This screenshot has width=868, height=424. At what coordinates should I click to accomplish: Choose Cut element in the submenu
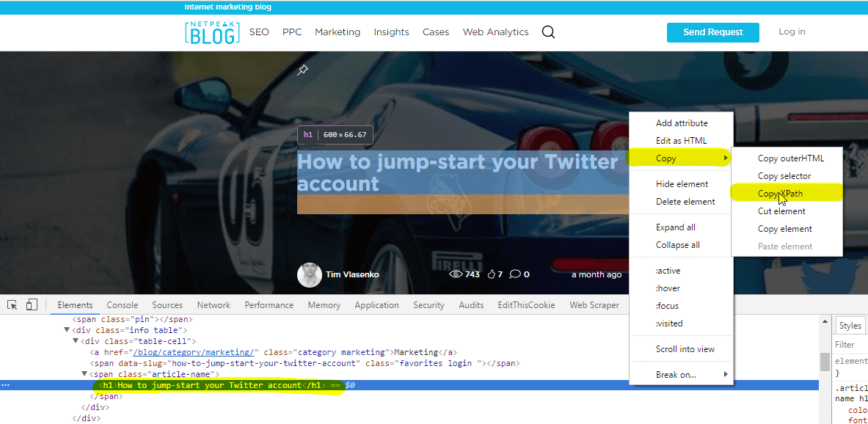click(787, 211)
